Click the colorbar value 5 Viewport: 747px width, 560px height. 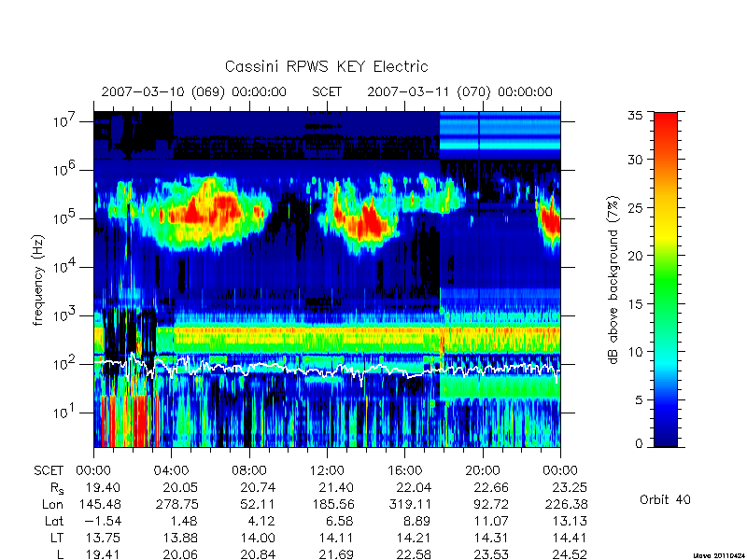[639, 400]
